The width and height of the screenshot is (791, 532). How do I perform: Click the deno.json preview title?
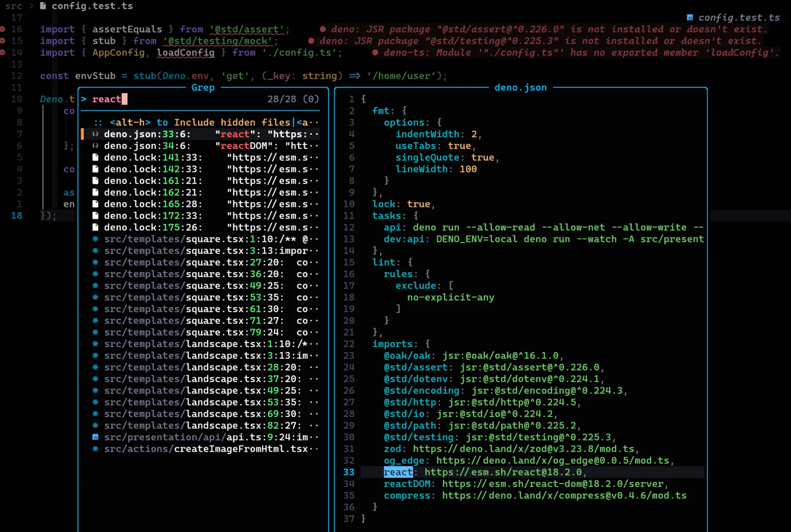tap(520, 87)
